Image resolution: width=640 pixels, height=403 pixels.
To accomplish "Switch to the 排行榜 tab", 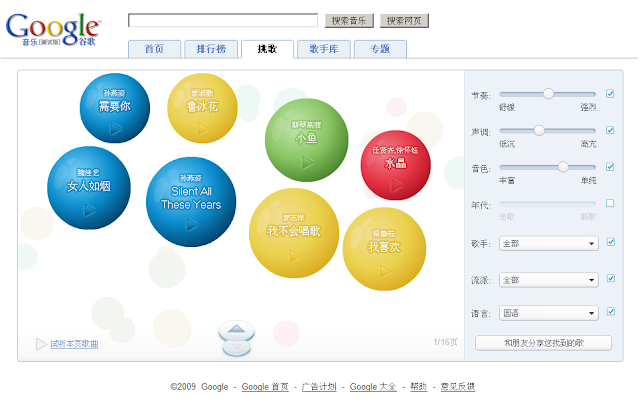I will click(211, 49).
